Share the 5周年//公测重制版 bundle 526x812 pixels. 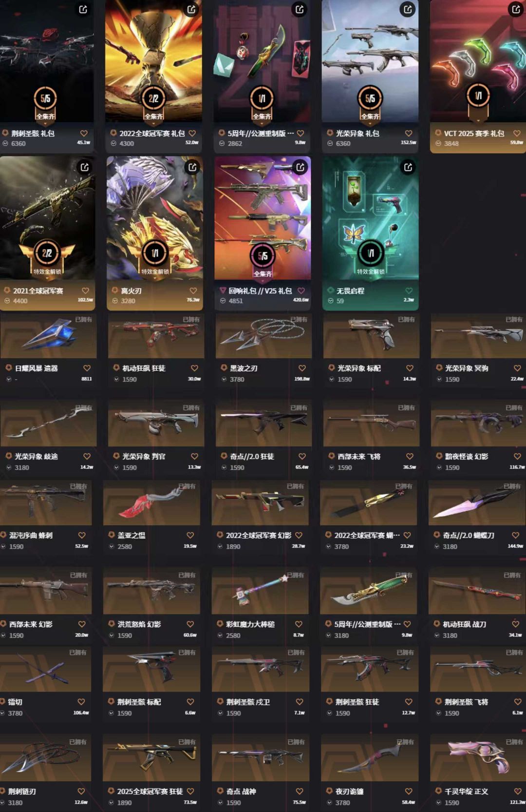coord(300,9)
